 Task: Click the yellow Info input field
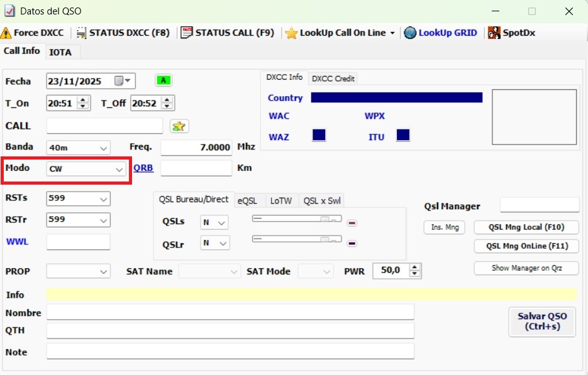point(311,294)
